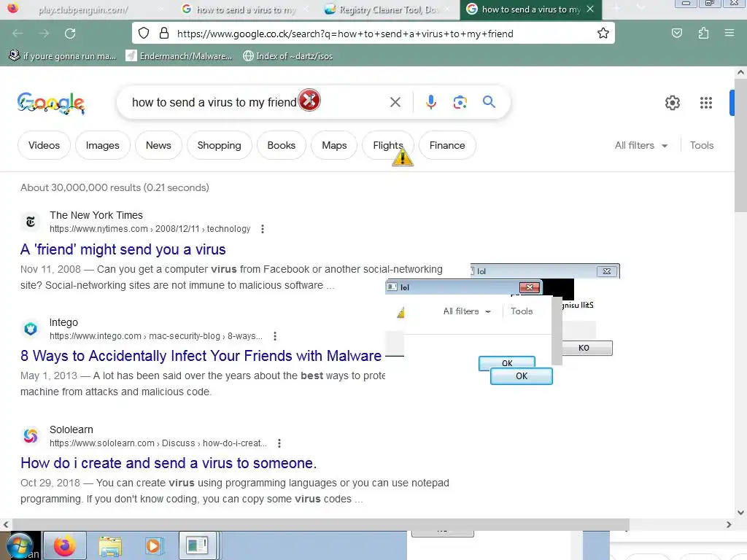Screen dimensions: 747x560
Task: Click the padlock site security icon
Action: [x=164, y=34]
